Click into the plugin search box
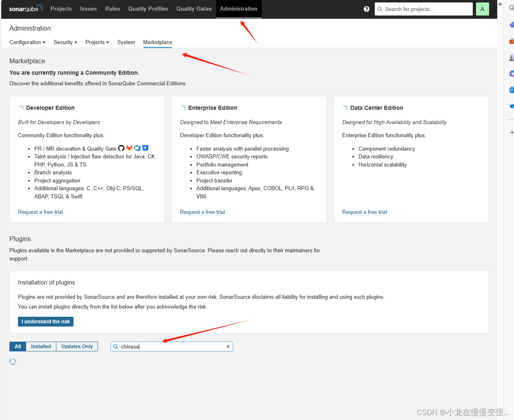Screen dimensions: 514x420 (172, 347)
